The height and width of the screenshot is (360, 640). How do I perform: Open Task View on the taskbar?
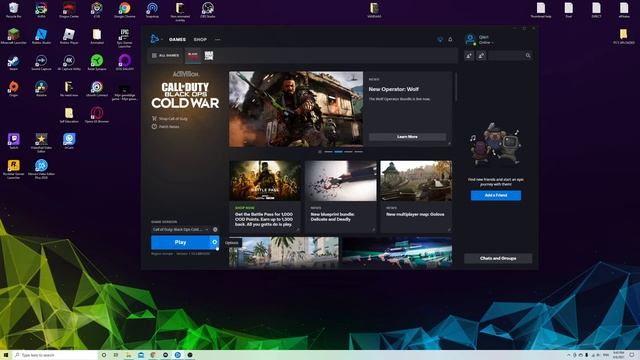coord(116,355)
